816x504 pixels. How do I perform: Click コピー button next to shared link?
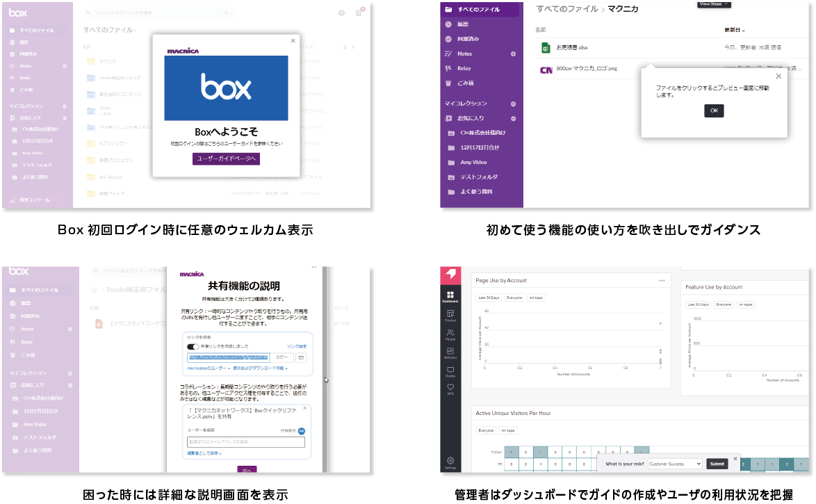(x=281, y=358)
